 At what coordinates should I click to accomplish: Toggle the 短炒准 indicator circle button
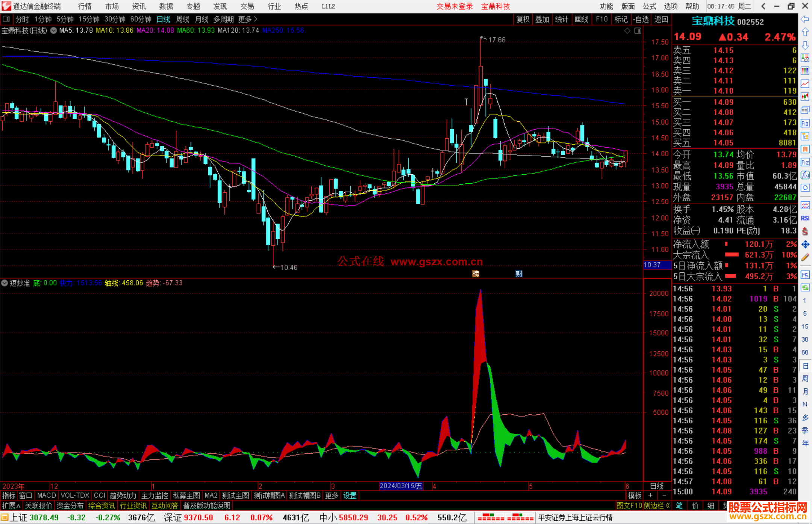pos(5,283)
